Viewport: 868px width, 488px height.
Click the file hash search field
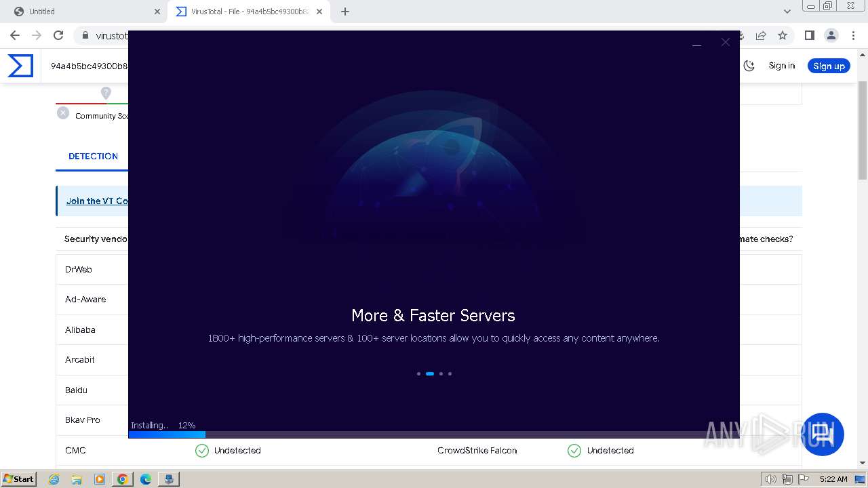[x=89, y=66]
